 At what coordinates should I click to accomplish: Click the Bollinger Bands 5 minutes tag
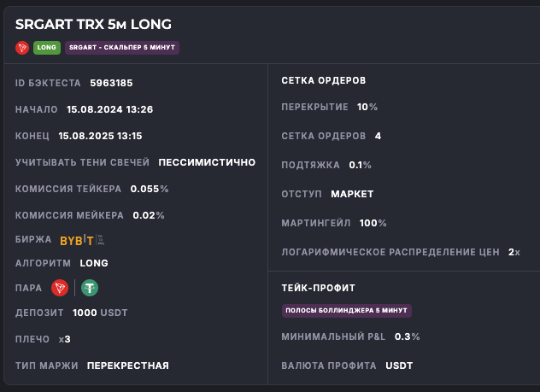(x=348, y=309)
